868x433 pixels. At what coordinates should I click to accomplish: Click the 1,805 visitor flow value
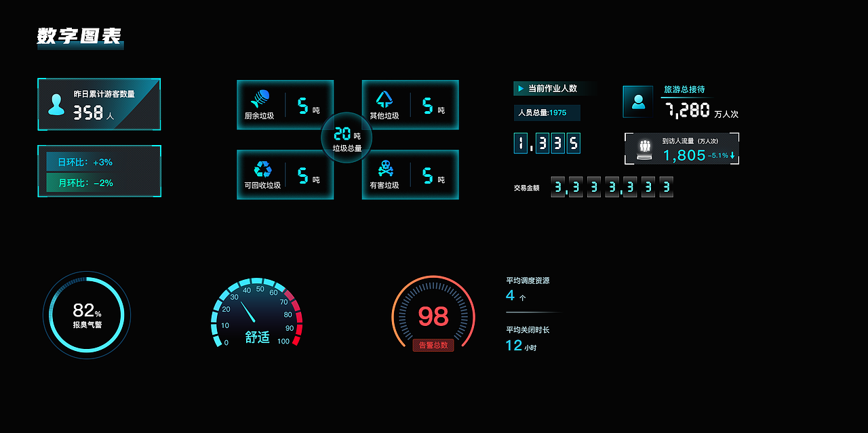point(684,155)
